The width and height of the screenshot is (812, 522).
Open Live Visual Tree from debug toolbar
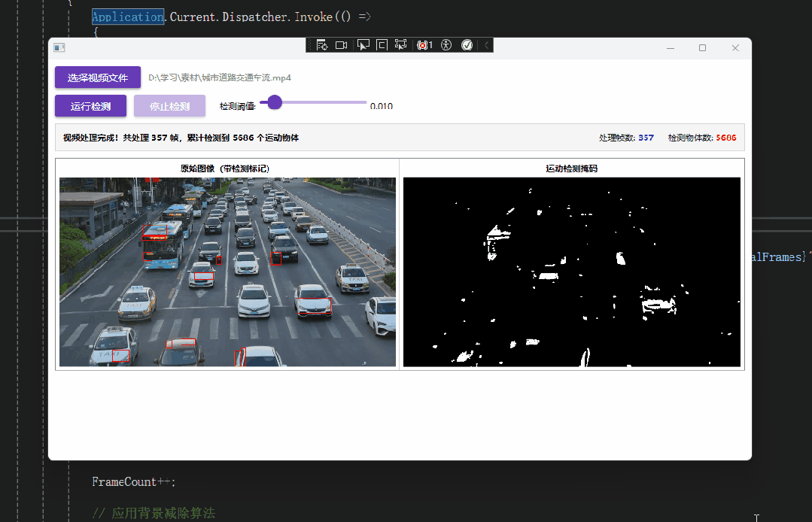tap(322, 46)
